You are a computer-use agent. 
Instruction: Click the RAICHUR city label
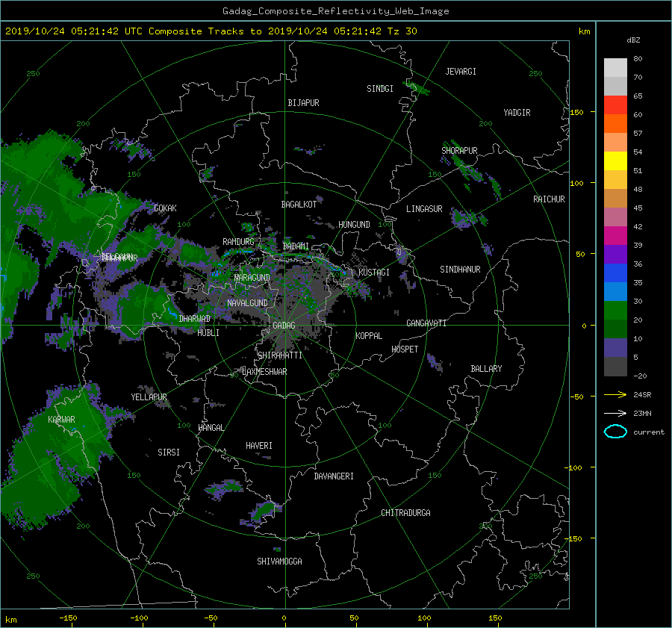[x=549, y=199]
